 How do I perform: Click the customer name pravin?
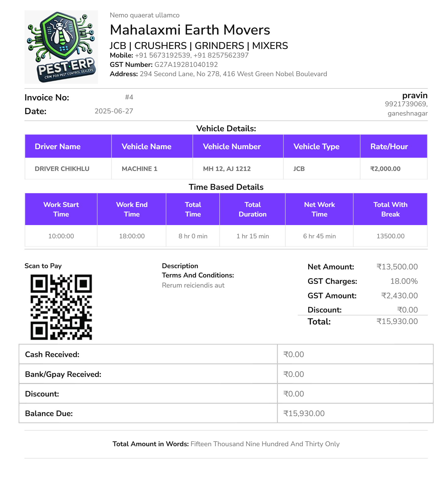click(415, 95)
